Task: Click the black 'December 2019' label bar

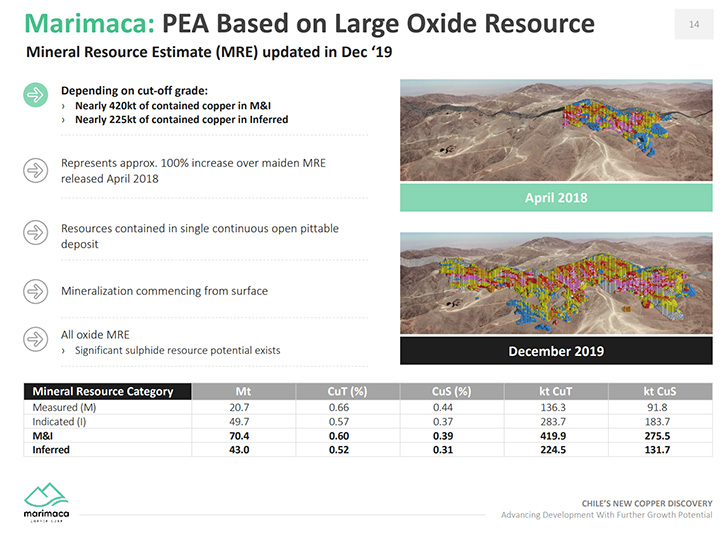Action: [x=556, y=351]
